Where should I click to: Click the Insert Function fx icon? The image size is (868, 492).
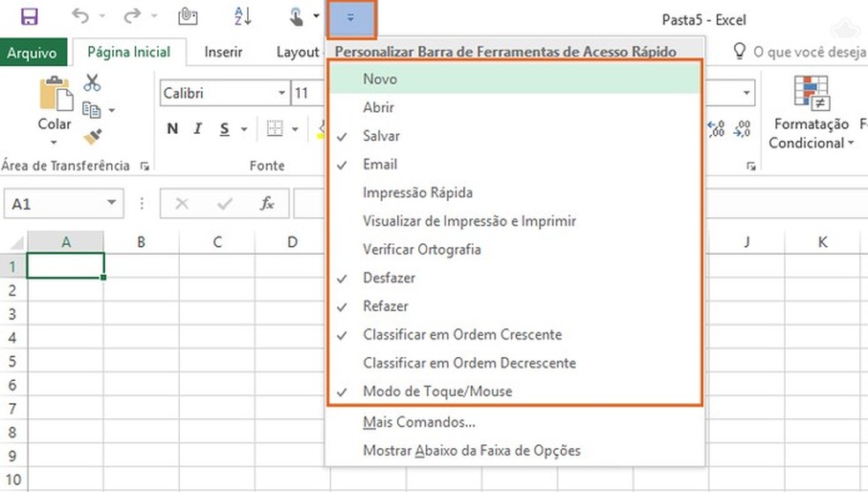pyautogui.click(x=266, y=204)
